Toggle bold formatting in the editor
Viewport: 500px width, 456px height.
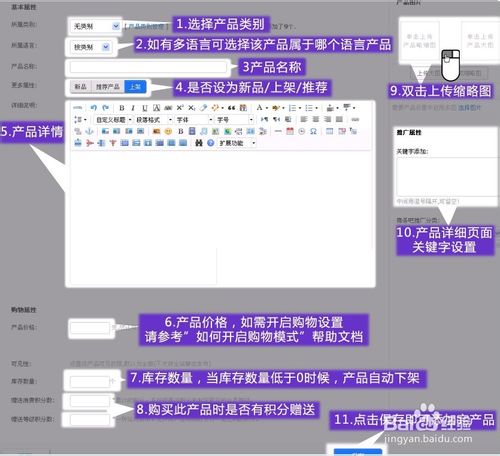(x=122, y=108)
